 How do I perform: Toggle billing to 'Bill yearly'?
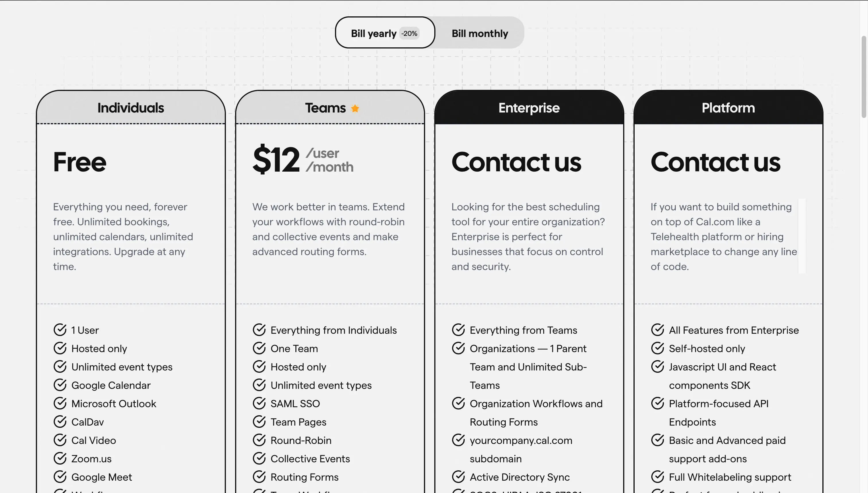point(385,32)
